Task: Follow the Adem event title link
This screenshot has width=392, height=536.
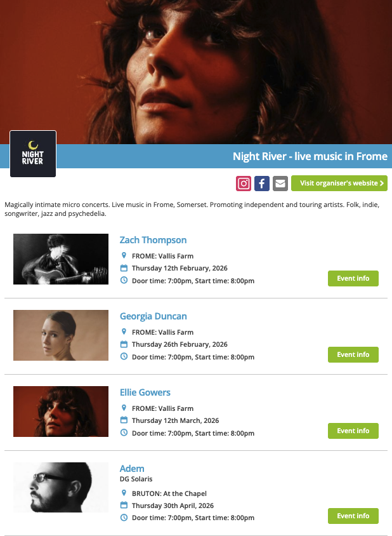Action: pos(132,469)
